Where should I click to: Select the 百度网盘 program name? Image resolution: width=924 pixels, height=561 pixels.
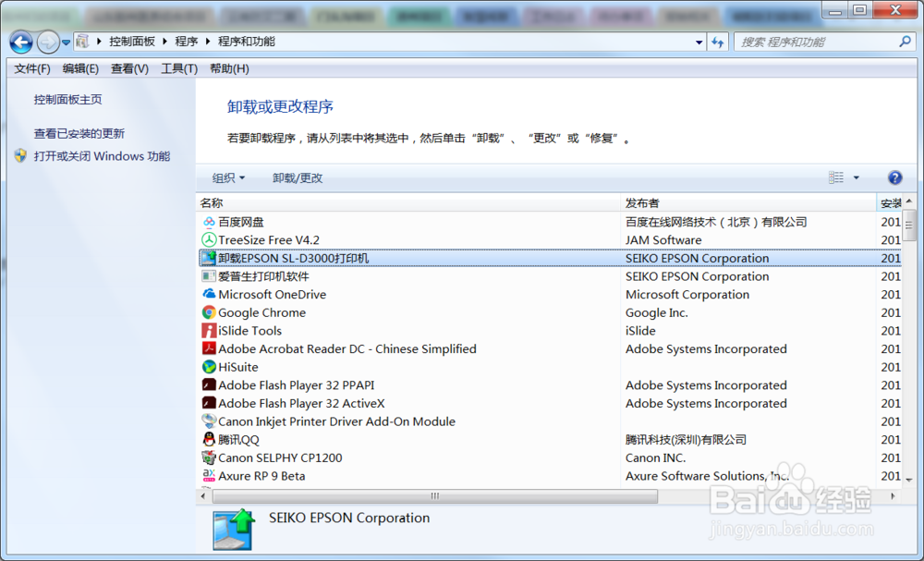[241, 222]
